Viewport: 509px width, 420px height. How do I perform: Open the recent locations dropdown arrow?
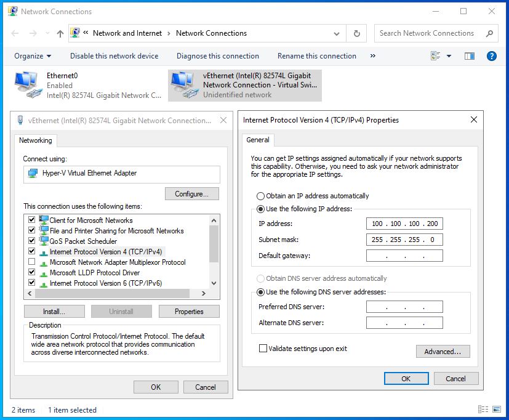click(x=47, y=33)
